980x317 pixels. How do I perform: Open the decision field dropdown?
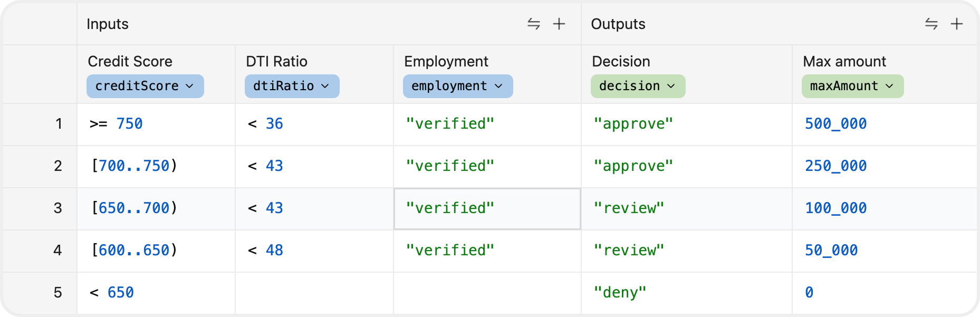[x=638, y=86]
